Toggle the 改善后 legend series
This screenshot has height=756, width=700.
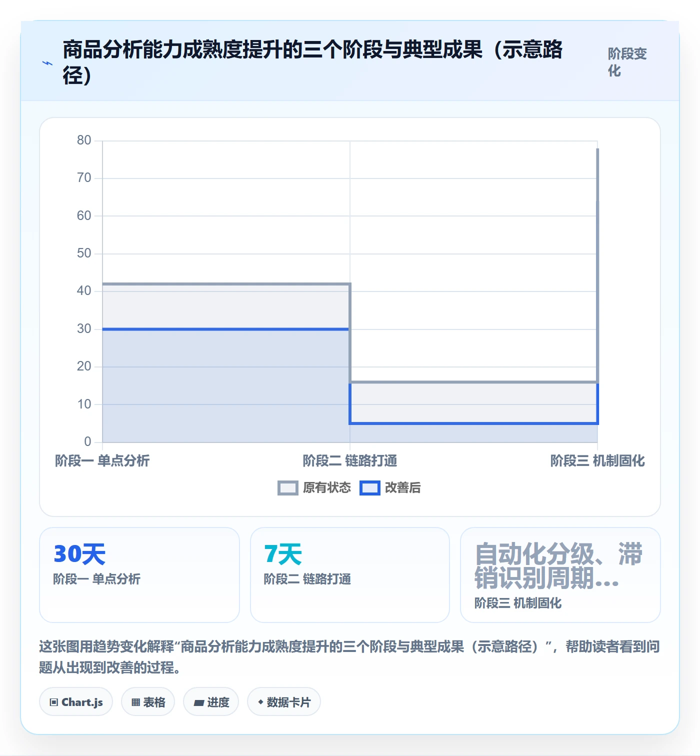tap(390, 488)
